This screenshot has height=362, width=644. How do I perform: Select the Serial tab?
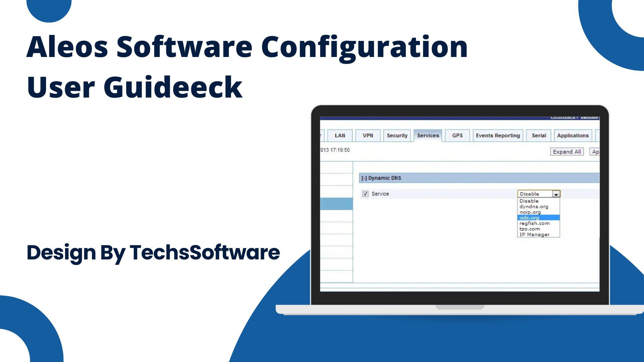pos(539,135)
